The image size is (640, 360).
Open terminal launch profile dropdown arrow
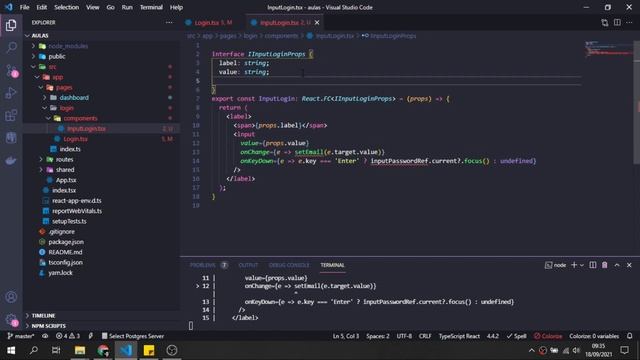[x=582, y=265]
